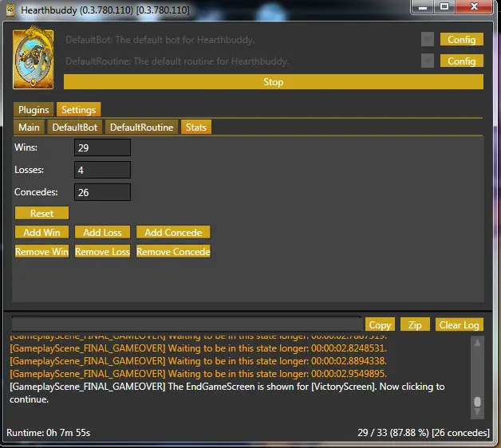501x448 pixels.
Task: Open the Main settings sub-tab
Action: click(x=29, y=127)
